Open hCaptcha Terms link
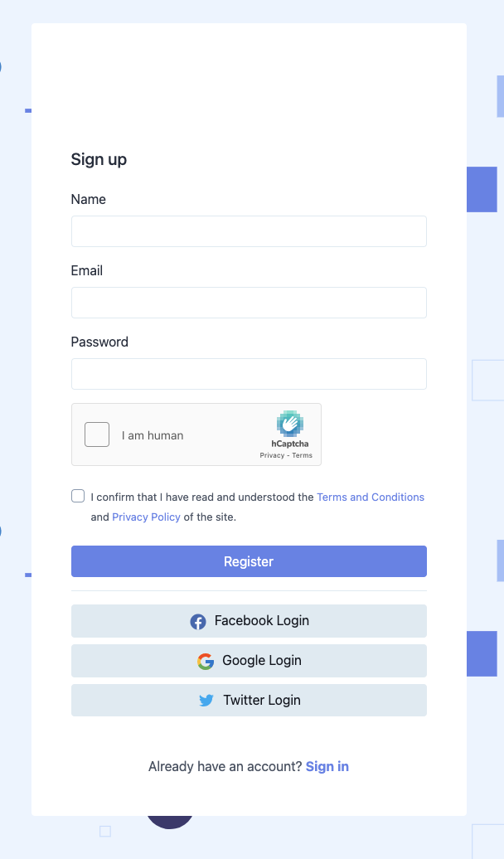This screenshot has width=504, height=859. (x=302, y=455)
